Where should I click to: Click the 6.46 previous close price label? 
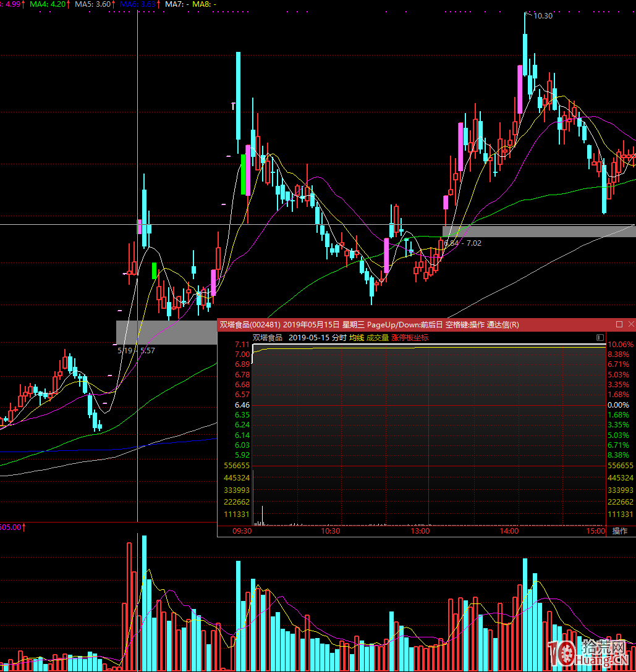(x=242, y=405)
